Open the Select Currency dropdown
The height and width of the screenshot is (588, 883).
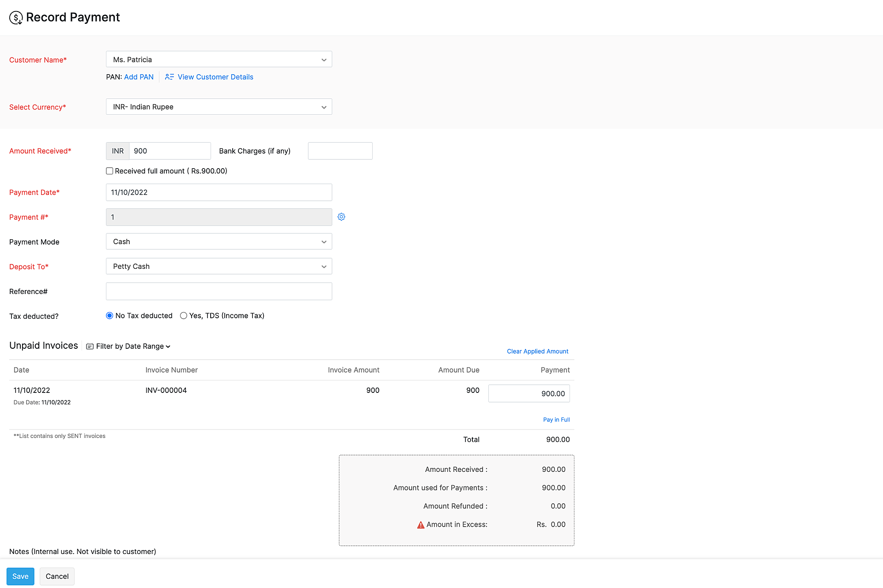click(324, 106)
